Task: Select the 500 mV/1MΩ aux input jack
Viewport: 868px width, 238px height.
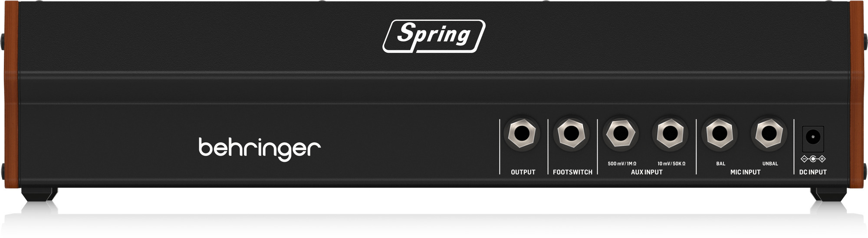Action: click(621, 134)
